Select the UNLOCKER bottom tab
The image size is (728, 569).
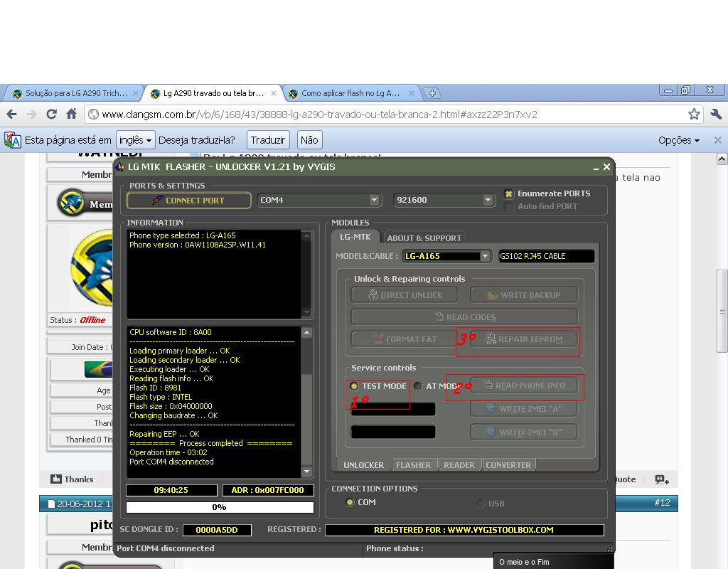(x=363, y=465)
